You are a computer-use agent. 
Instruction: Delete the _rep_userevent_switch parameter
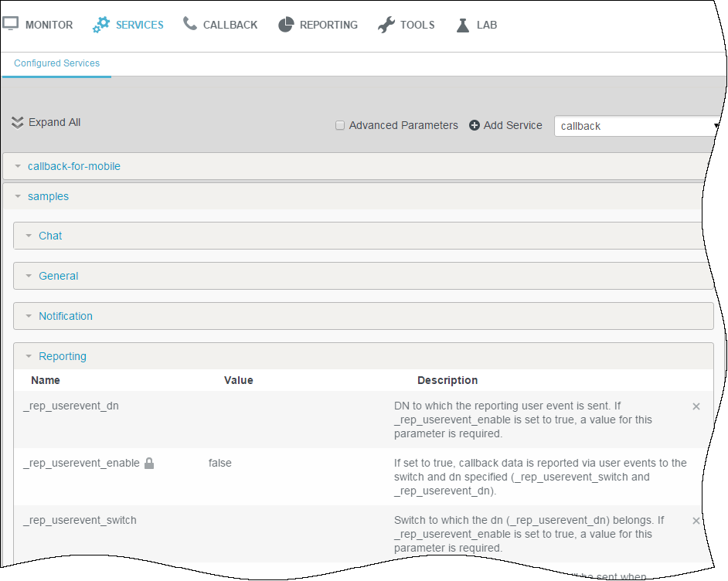(696, 521)
